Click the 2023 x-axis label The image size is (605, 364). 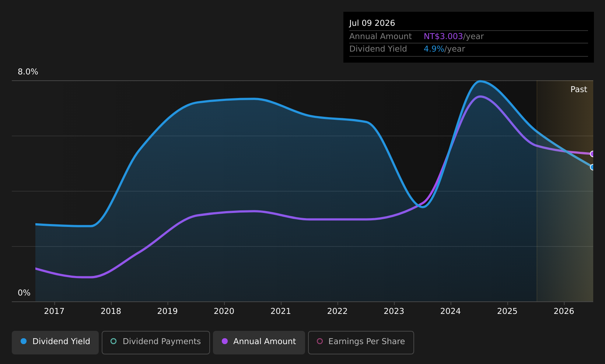click(x=394, y=311)
